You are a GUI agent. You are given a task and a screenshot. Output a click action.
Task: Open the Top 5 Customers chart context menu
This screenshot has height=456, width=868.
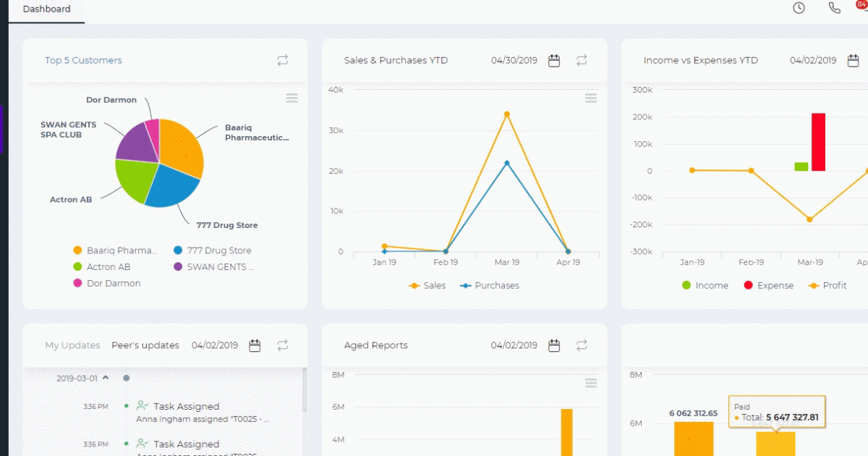coord(292,98)
